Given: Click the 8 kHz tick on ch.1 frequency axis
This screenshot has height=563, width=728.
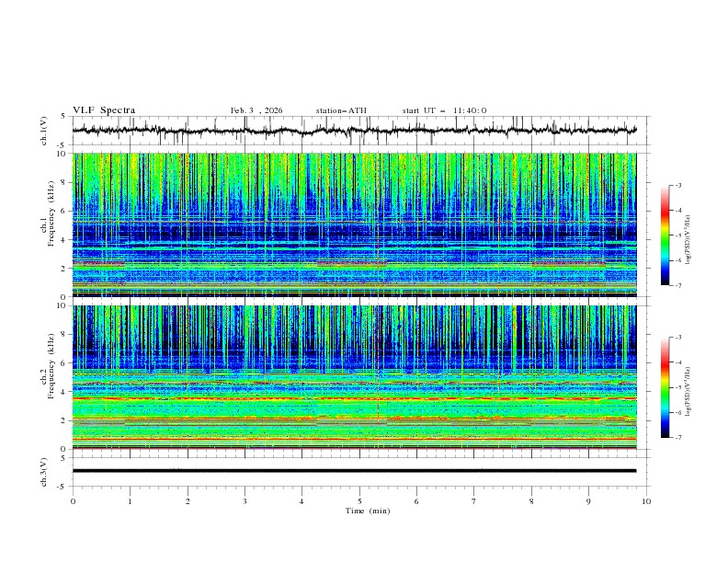Looking at the screenshot, I should coord(64,182).
